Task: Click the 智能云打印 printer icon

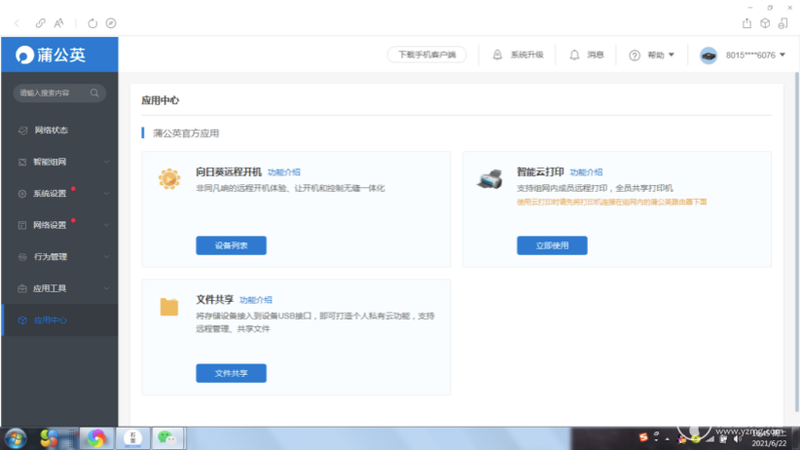Action: pyautogui.click(x=490, y=179)
